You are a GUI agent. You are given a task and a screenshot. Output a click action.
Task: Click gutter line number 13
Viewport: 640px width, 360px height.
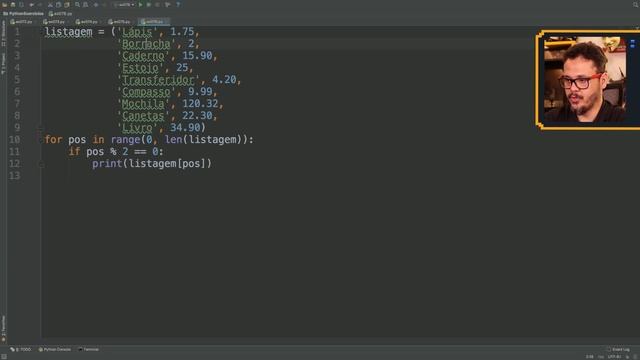14,176
